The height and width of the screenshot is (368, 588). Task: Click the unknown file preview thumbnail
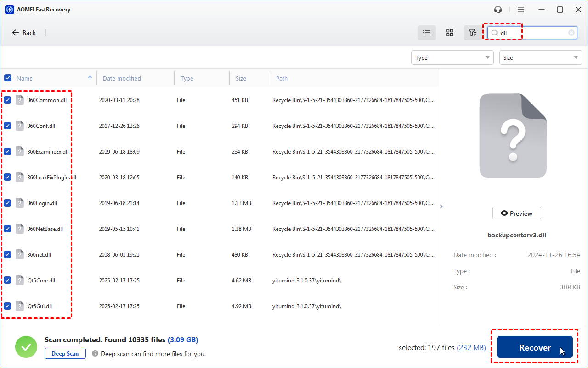tap(513, 136)
